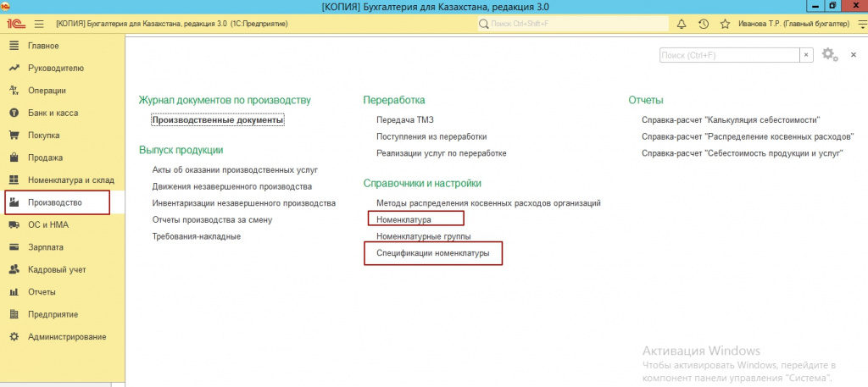Click the Производство factory icon

(x=15, y=203)
